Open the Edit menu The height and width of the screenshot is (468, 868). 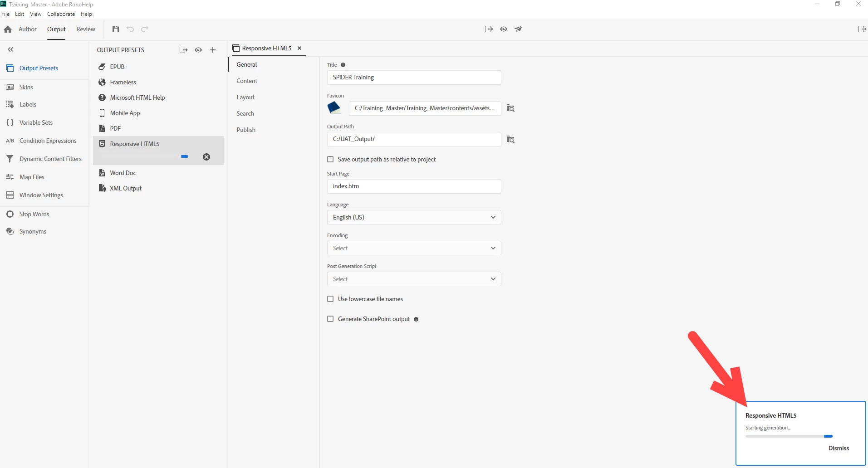click(20, 14)
